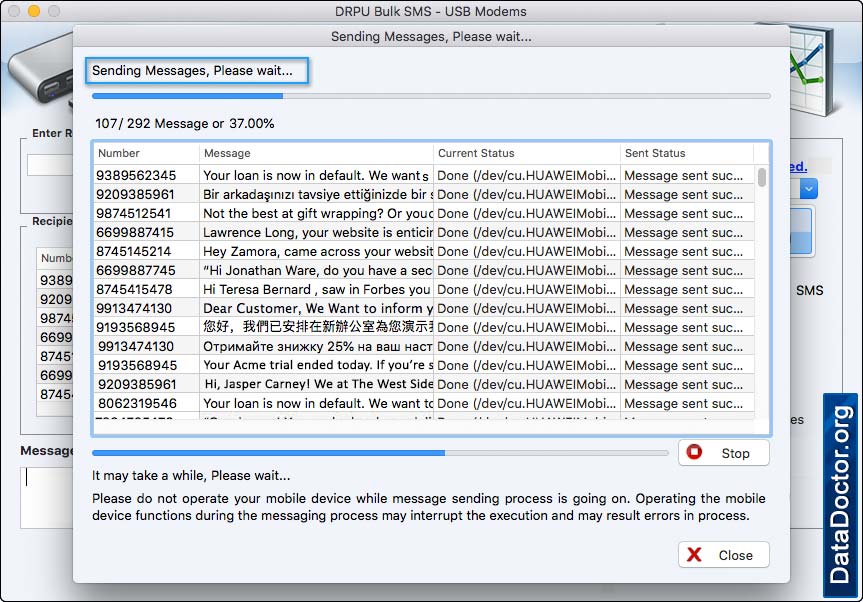Click the Message column header
Image resolution: width=863 pixels, height=602 pixels.
(x=316, y=153)
